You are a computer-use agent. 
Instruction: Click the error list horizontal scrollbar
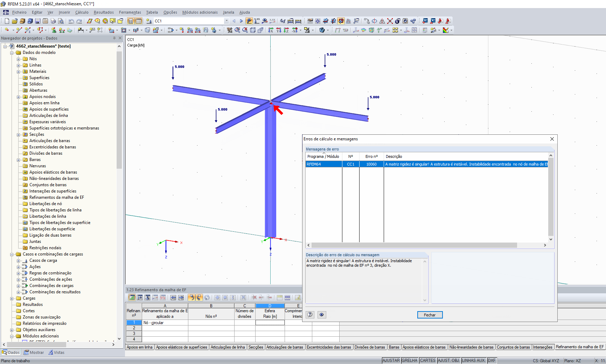[x=414, y=245]
